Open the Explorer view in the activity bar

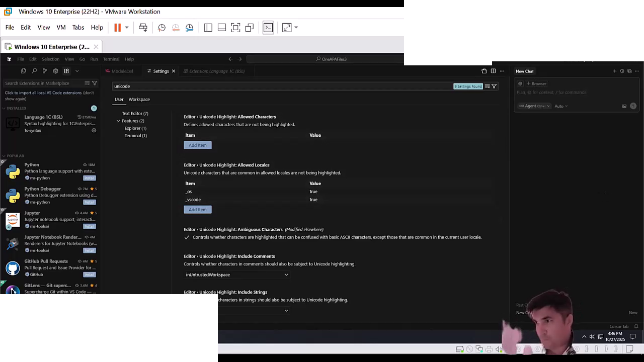[x=23, y=71]
